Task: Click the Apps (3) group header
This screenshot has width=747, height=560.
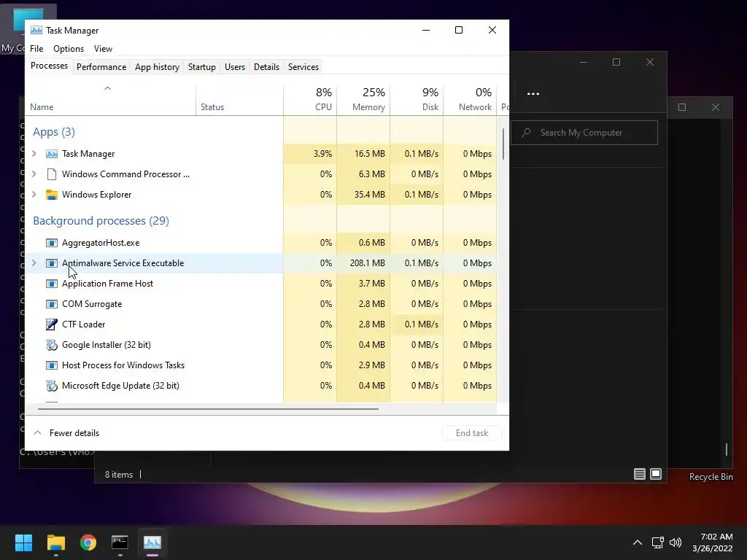Action: [54, 132]
